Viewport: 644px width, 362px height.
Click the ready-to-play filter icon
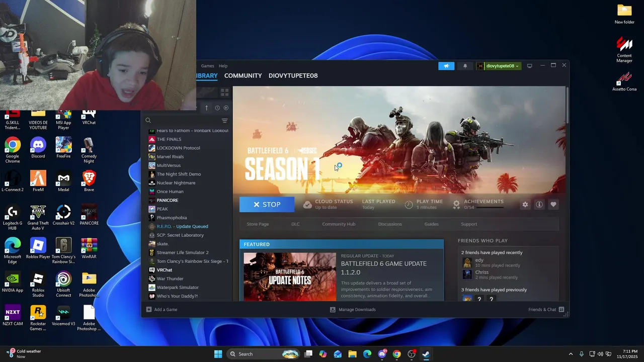coord(226,108)
